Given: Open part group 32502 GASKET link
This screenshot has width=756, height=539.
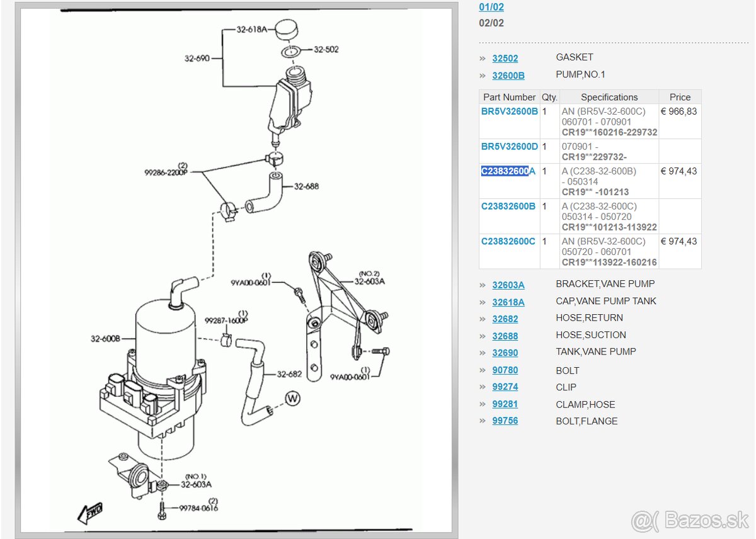Looking at the screenshot, I should 505,59.
